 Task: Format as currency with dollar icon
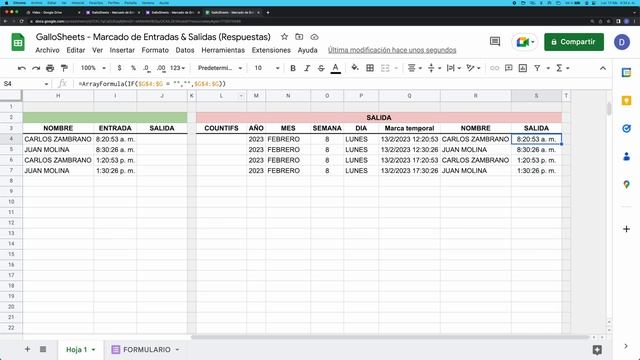tap(119, 68)
